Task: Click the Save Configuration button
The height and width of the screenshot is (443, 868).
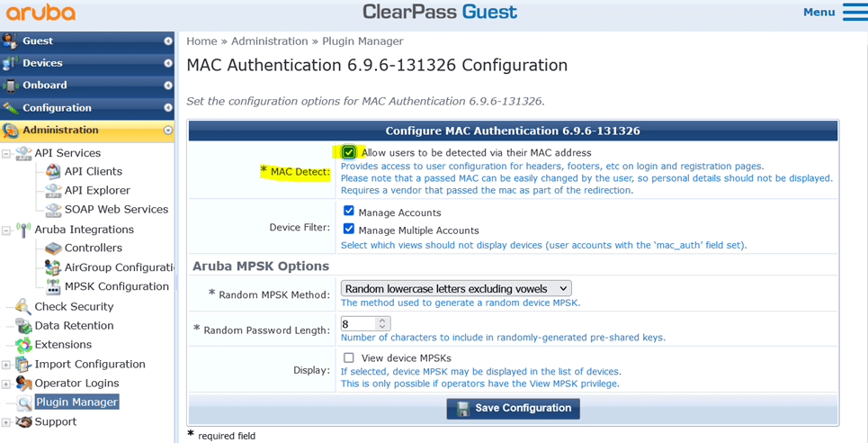Action: (x=513, y=409)
